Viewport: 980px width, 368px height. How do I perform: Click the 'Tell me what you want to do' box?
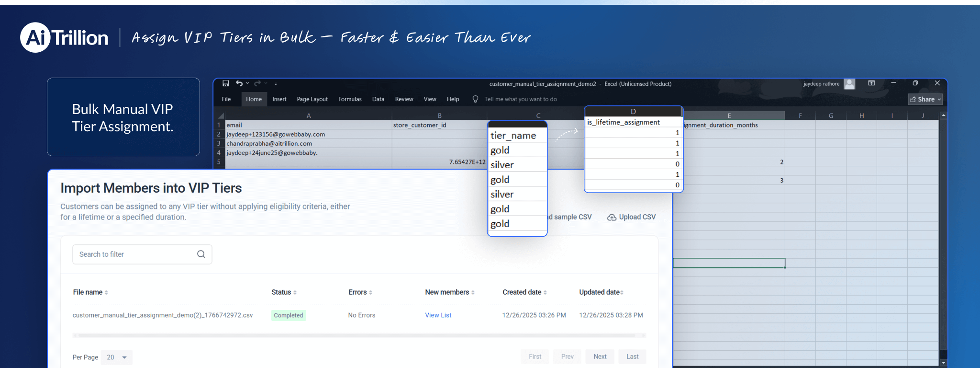click(x=520, y=99)
